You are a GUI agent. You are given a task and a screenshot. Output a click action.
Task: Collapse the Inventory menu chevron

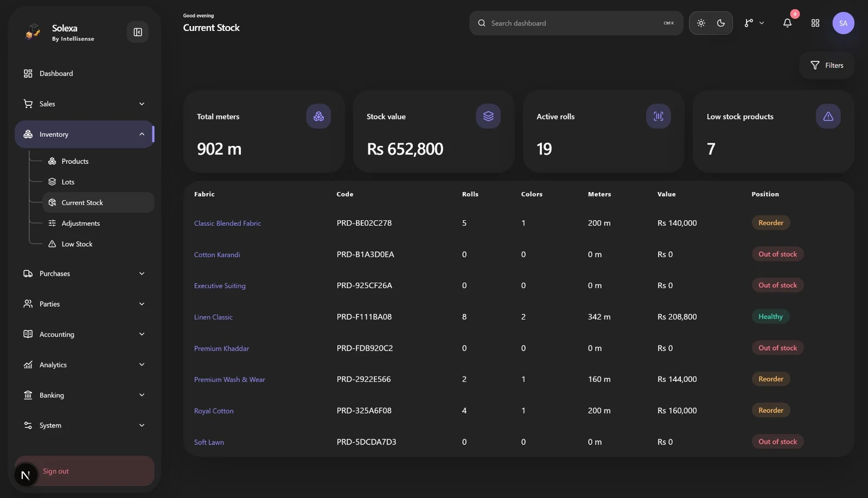142,134
